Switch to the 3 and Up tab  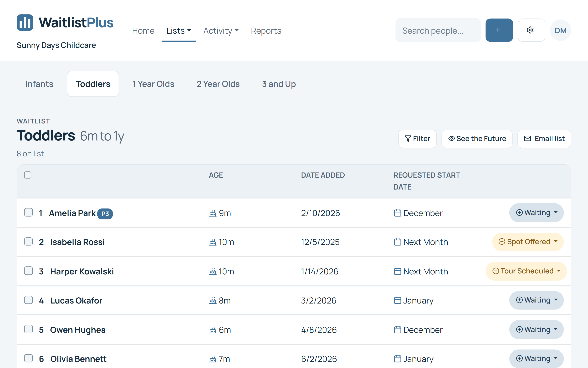[279, 84]
